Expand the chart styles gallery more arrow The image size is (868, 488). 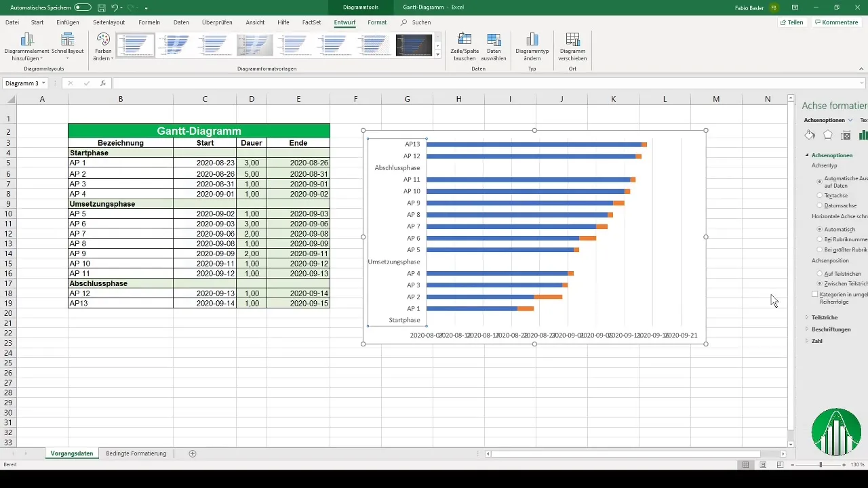(437, 54)
